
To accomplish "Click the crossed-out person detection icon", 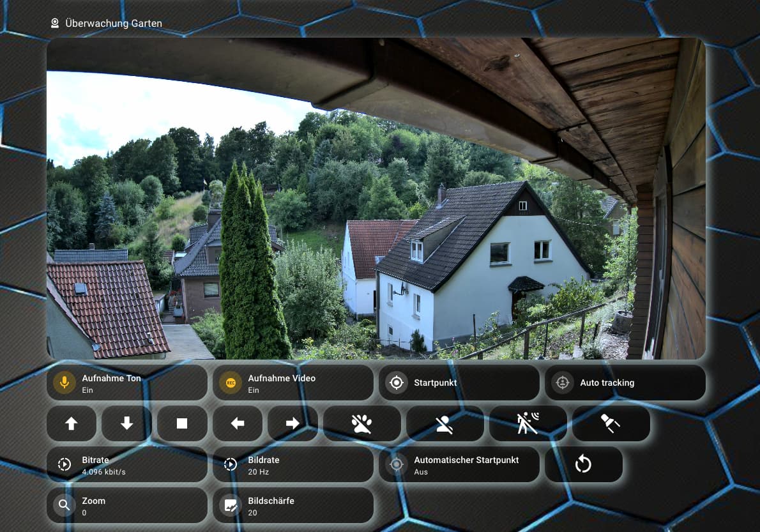I will (x=445, y=423).
